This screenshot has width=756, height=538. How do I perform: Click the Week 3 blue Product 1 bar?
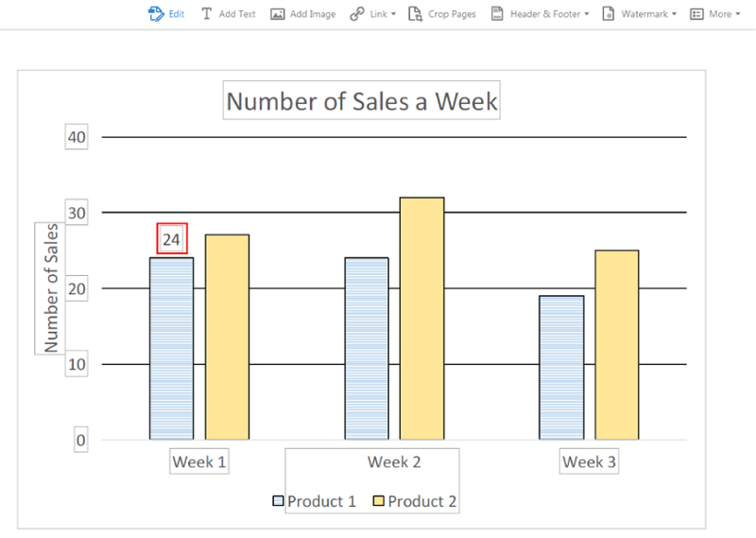(561, 368)
